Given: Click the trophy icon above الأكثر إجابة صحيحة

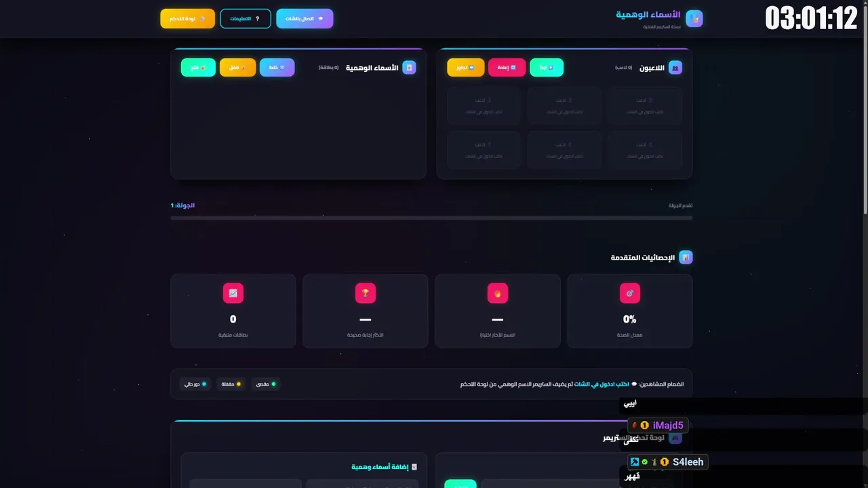Looking at the screenshot, I should click(366, 293).
